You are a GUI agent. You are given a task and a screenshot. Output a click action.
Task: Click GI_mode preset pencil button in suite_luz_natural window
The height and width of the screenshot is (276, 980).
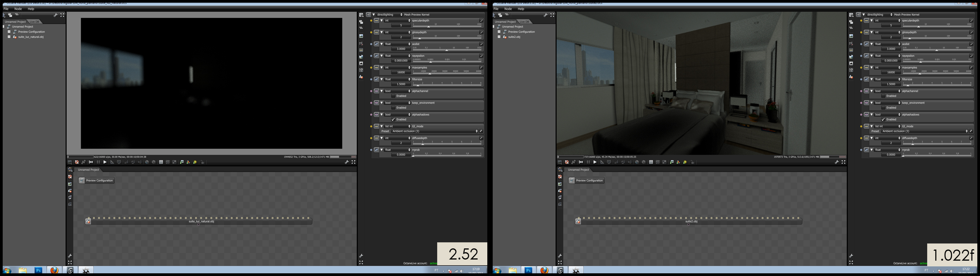pos(481,131)
